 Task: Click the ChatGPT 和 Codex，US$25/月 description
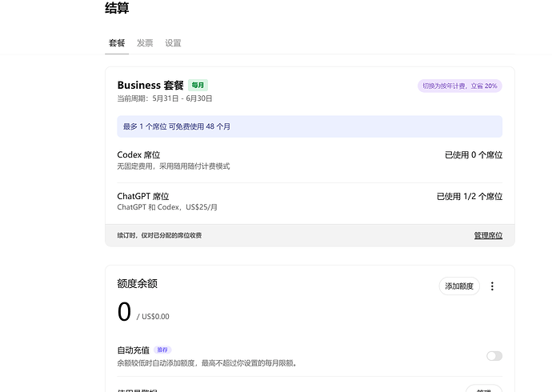tap(167, 207)
